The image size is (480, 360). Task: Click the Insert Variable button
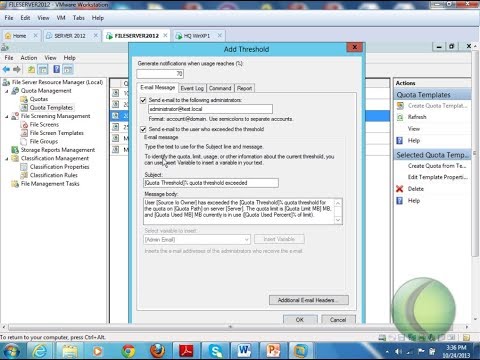(x=279, y=239)
